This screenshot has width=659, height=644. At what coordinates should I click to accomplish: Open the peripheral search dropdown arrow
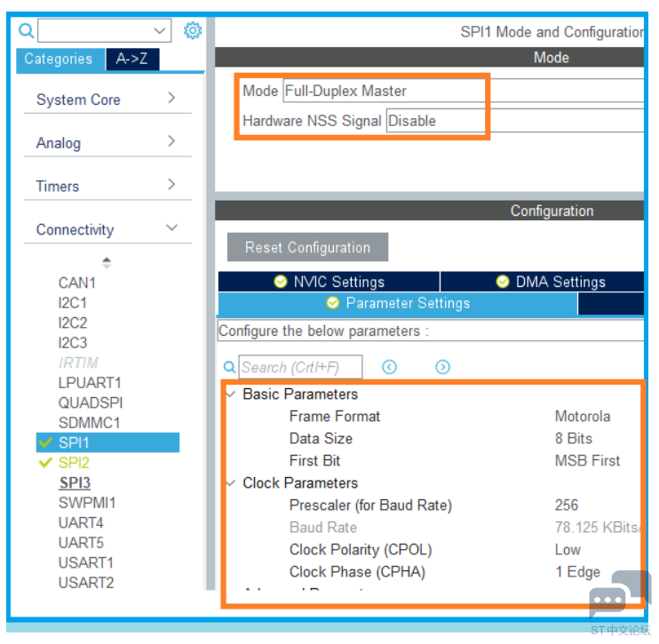[159, 31]
